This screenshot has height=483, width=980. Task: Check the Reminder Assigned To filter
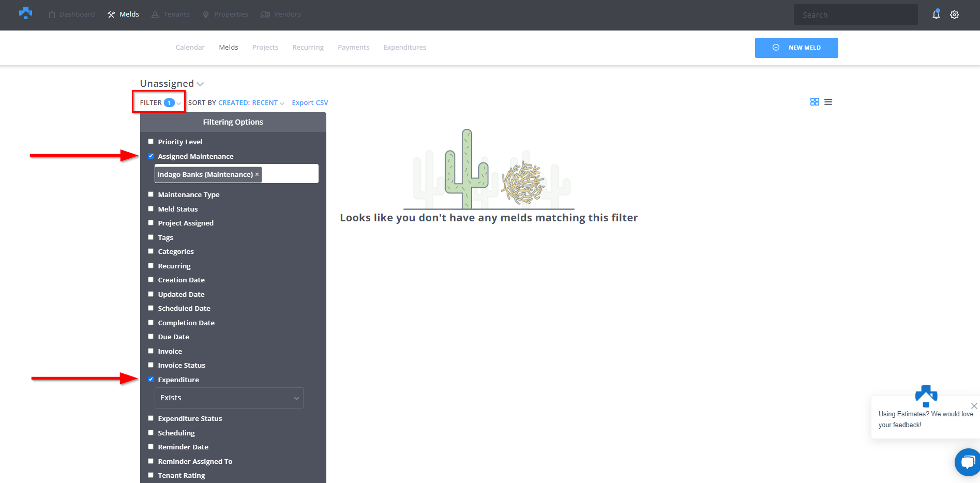[151, 461]
